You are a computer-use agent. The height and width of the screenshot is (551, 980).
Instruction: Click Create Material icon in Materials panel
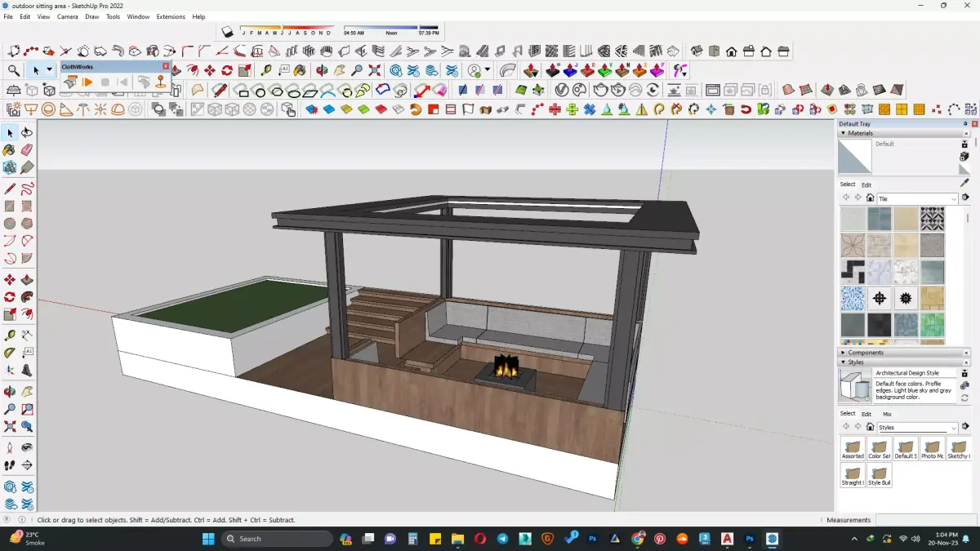point(964,156)
